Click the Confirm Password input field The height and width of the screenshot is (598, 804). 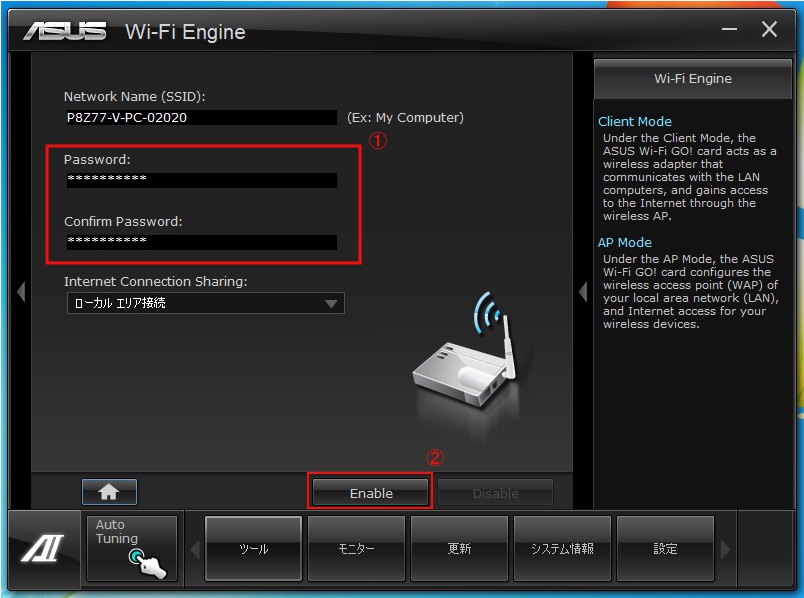[202, 242]
